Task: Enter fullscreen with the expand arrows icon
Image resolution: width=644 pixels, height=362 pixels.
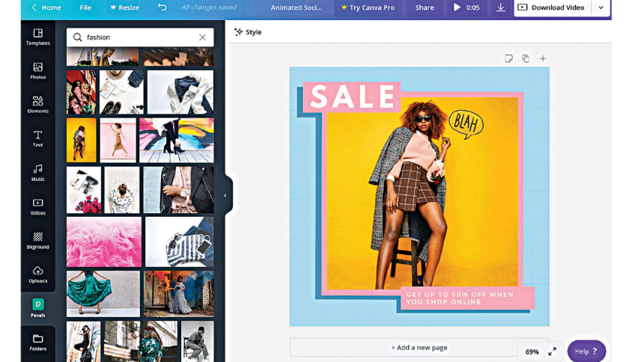Action: point(553,352)
